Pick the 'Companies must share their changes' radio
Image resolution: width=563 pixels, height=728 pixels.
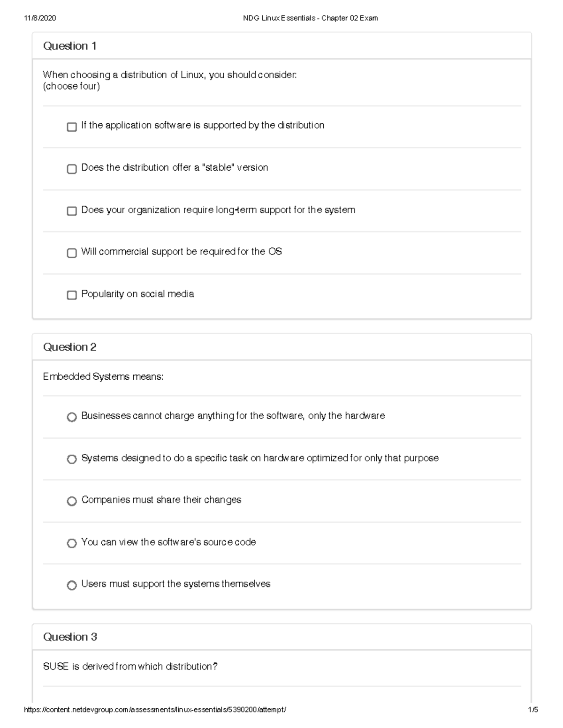(x=72, y=502)
